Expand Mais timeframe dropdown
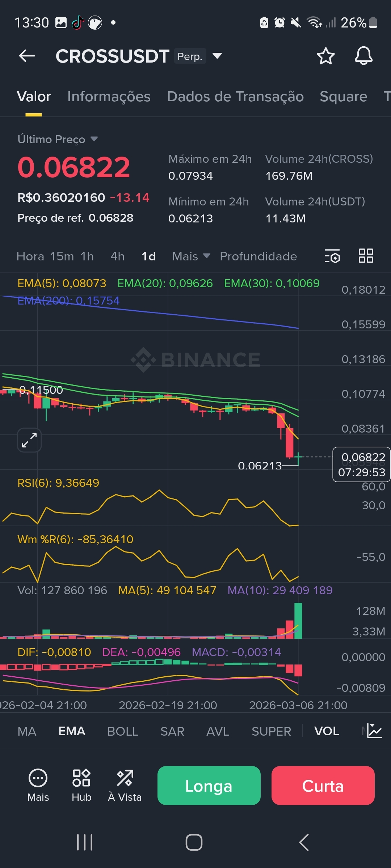This screenshot has width=391, height=868. point(192,256)
